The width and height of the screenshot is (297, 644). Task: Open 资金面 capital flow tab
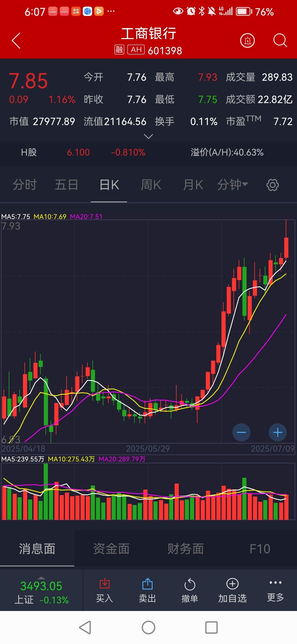(111, 549)
